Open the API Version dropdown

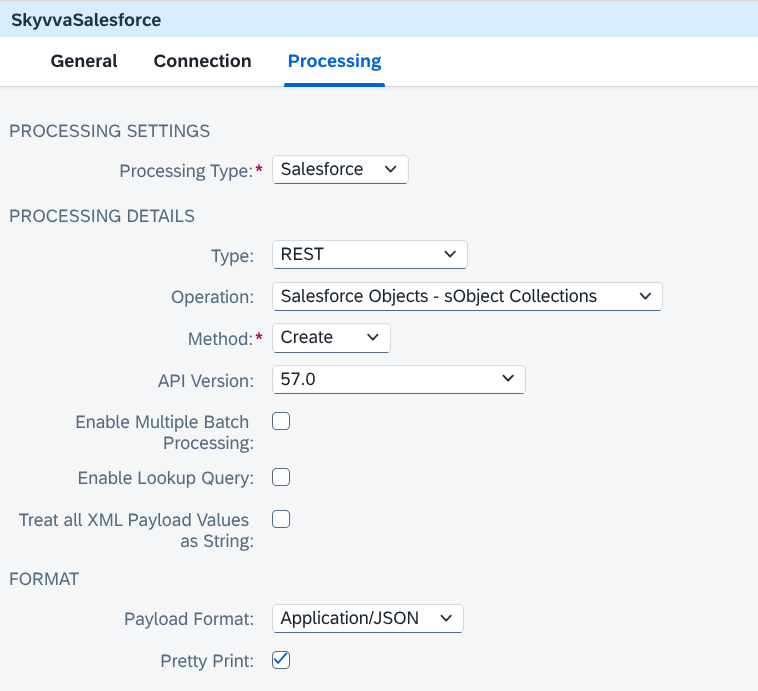398,380
